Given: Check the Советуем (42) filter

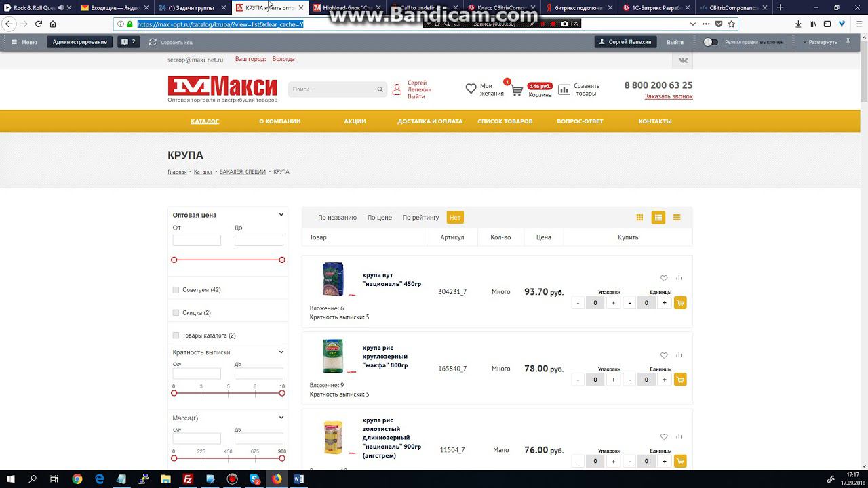Looking at the screenshot, I should (x=176, y=290).
